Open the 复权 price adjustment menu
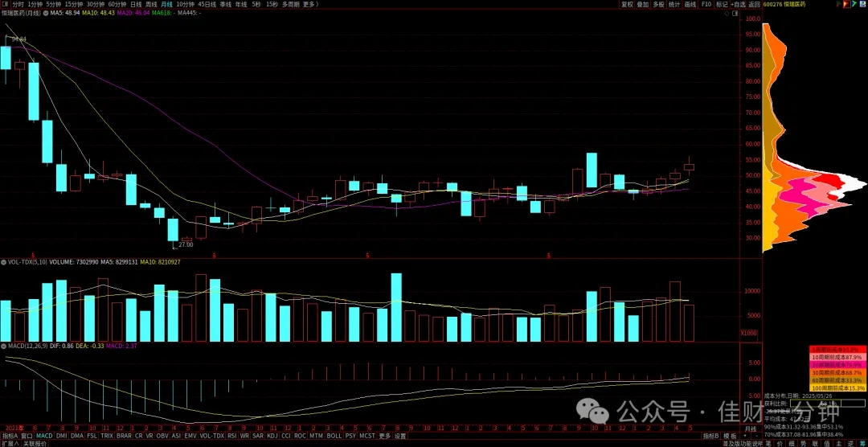Image resolution: width=868 pixels, height=447 pixels. [627, 4]
